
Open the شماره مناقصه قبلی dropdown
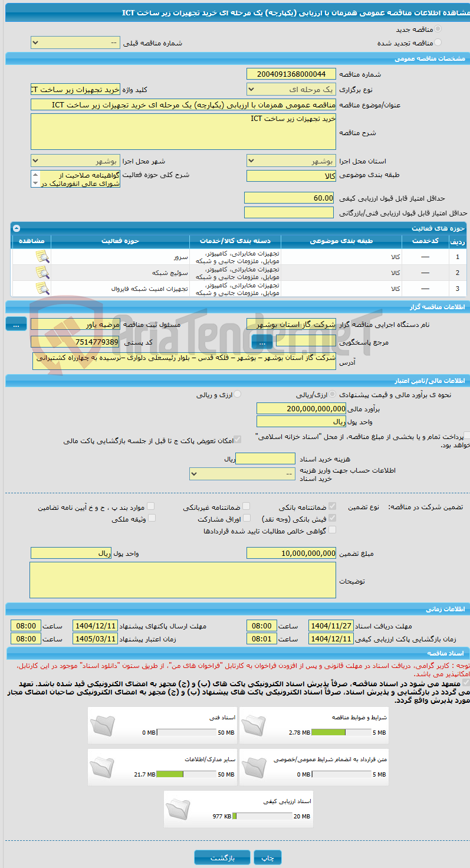coord(75,43)
